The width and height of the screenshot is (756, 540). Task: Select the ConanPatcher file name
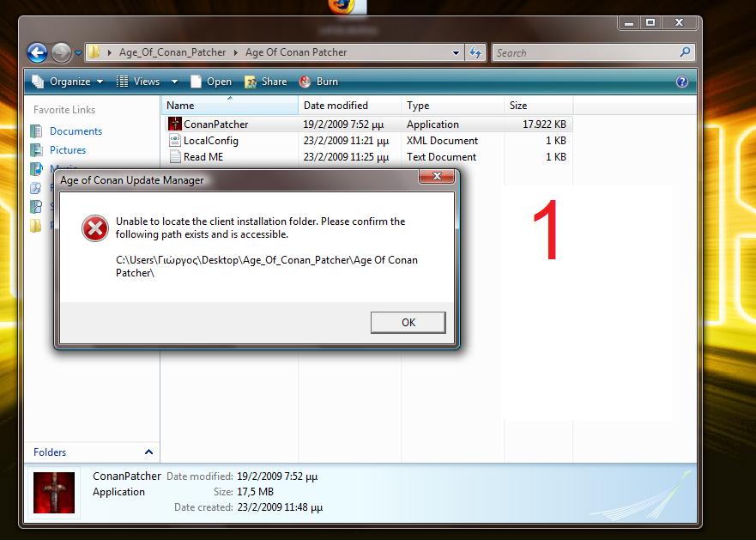coord(215,124)
